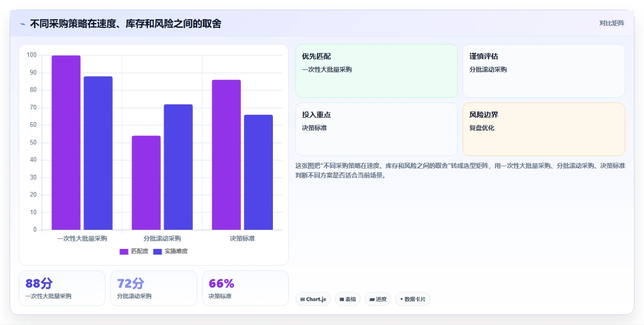Screen dimensions: 644x325
Task: Click the y-axis value 100
Action: pos(32,55)
